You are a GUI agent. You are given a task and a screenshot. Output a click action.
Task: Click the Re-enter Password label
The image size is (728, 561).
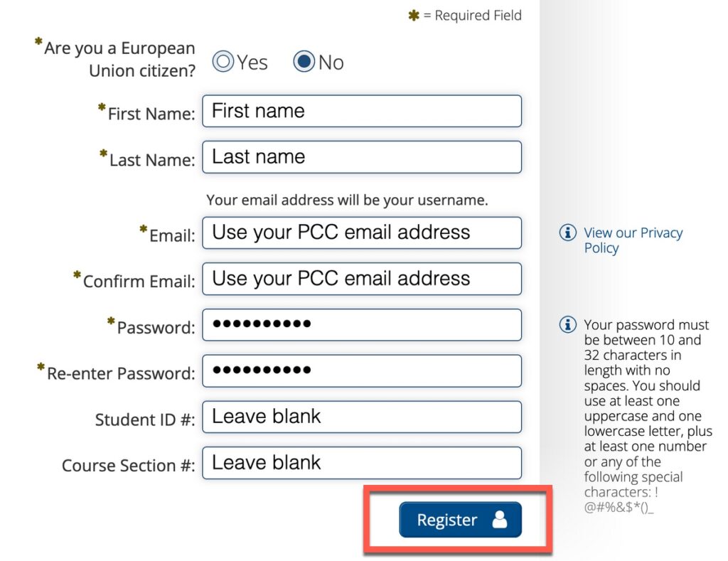pos(120,373)
